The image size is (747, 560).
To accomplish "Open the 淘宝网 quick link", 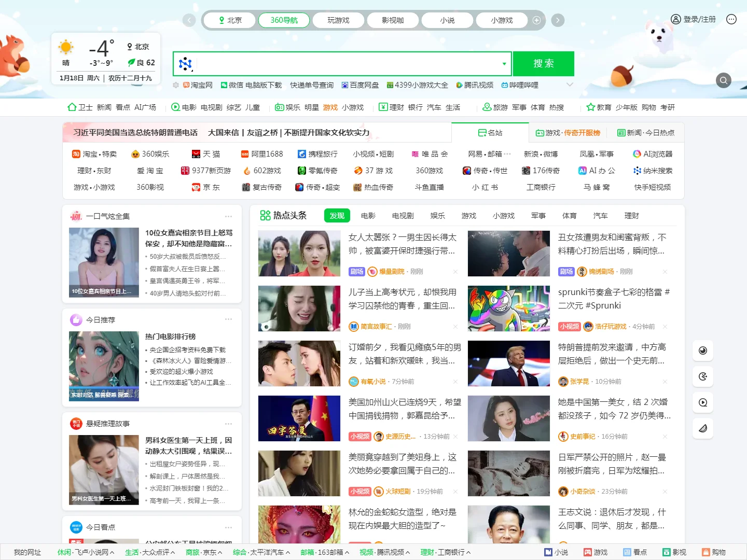I will pos(198,85).
